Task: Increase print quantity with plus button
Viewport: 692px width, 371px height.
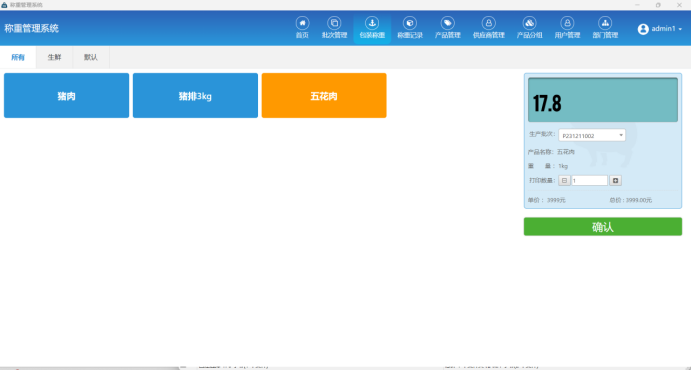Action: 615,180
